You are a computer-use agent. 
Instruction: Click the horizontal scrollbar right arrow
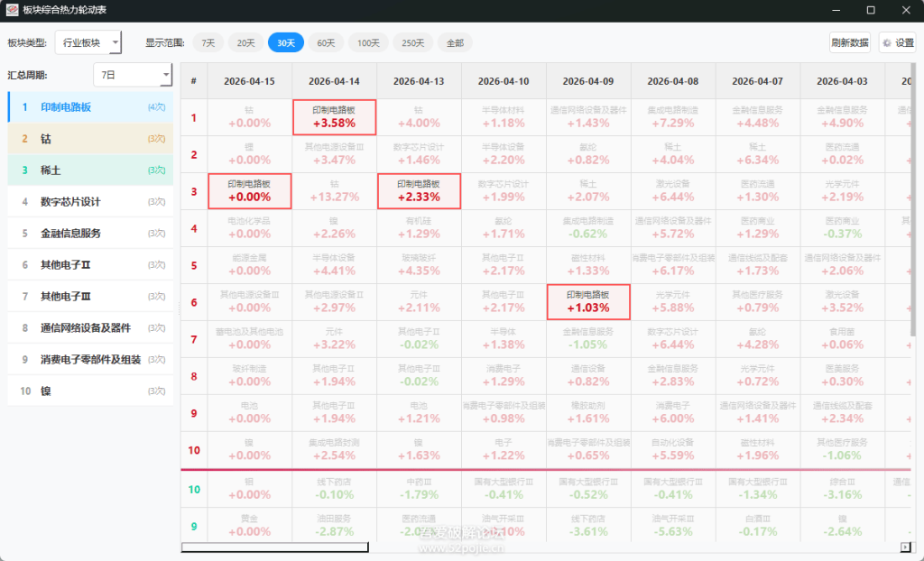pyautogui.click(x=906, y=547)
